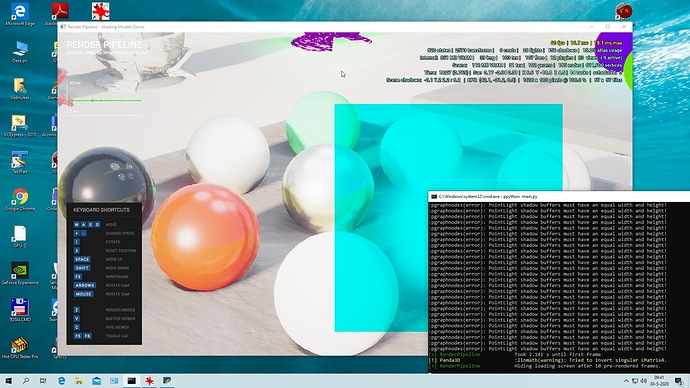Click the black reflective sphere
This screenshot has width=690, height=388.
[107, 185]
